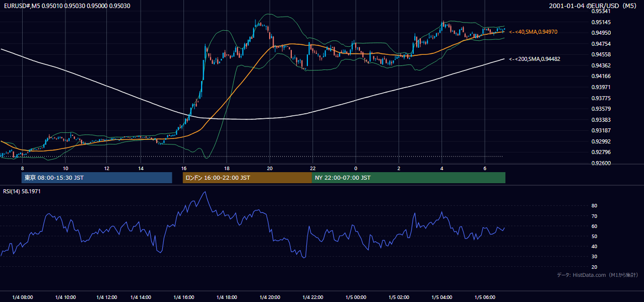Click the RSI(14) 58.1971 indicator label
Viewport: 644px width, 302px height.
pyautogui.click(x=22, y=191)
